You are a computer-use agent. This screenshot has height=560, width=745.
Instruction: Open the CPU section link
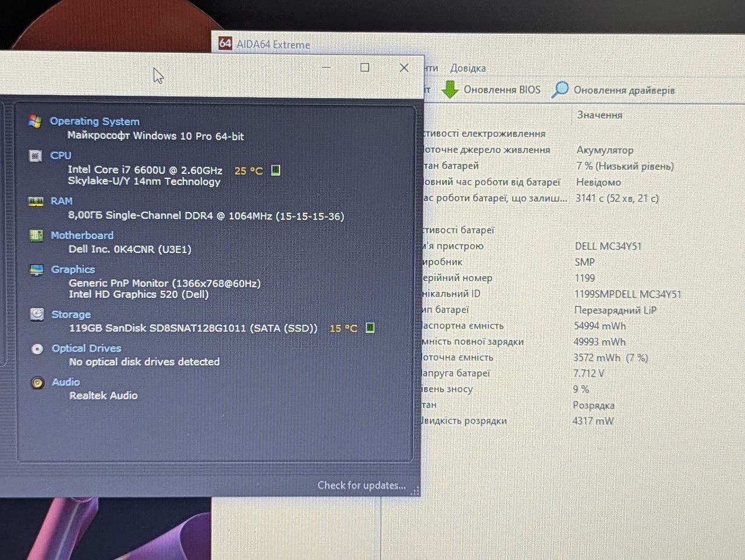point(61,156)
